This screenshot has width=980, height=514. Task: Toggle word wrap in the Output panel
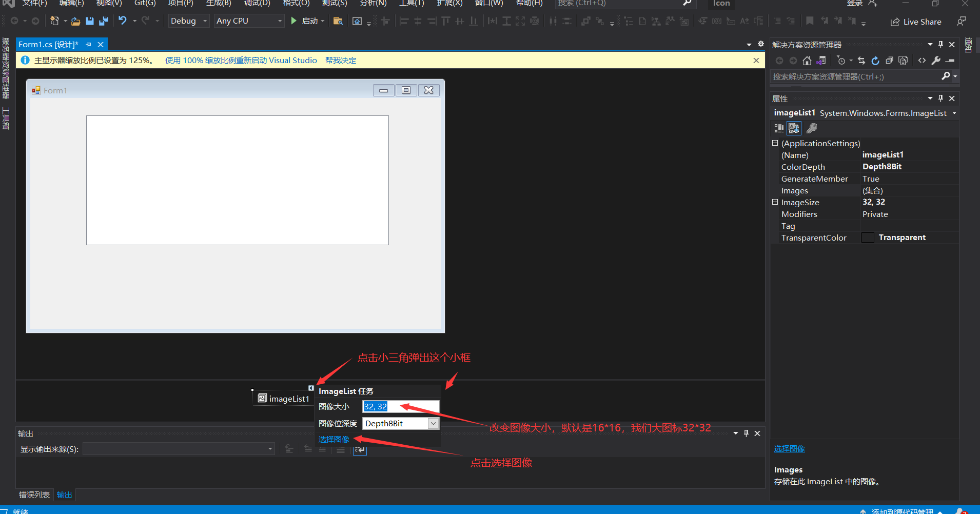coord(360,449)
